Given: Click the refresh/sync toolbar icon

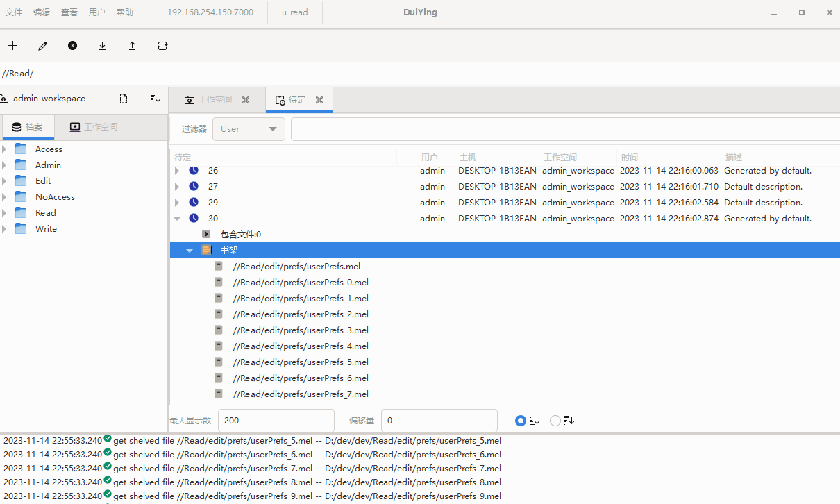Looking at the screenshot, I should coord(162,46).
